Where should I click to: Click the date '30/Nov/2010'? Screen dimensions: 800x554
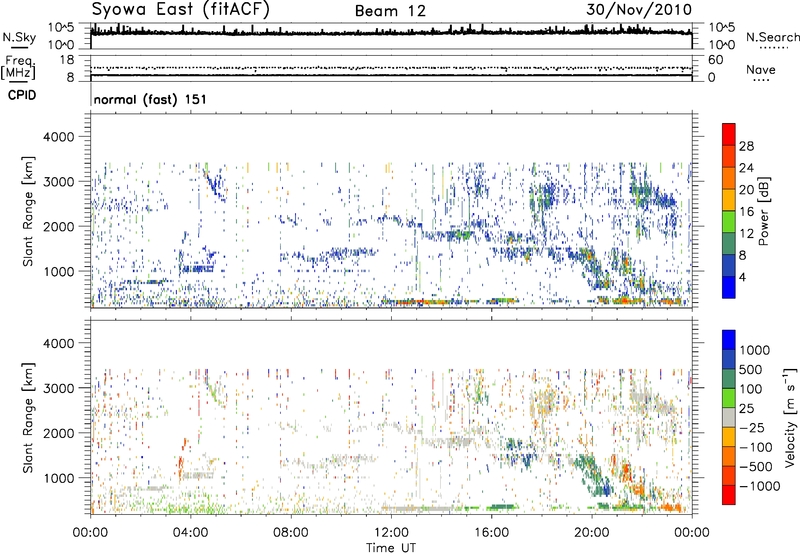(639, 10)
